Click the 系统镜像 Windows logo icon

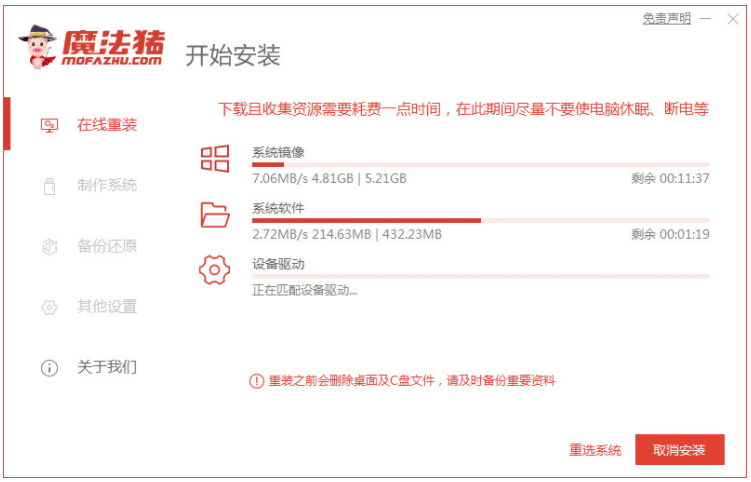215,158
